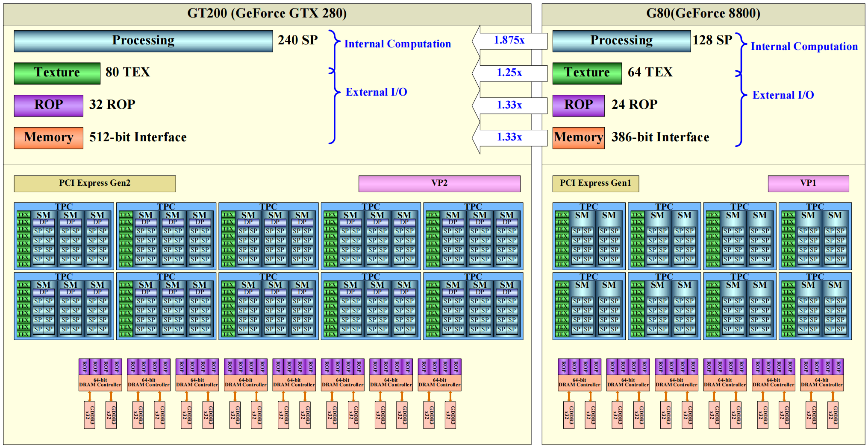Click the top-left TPC block in GT200
This screenshot has width=868, height=447.
(64, 236)
